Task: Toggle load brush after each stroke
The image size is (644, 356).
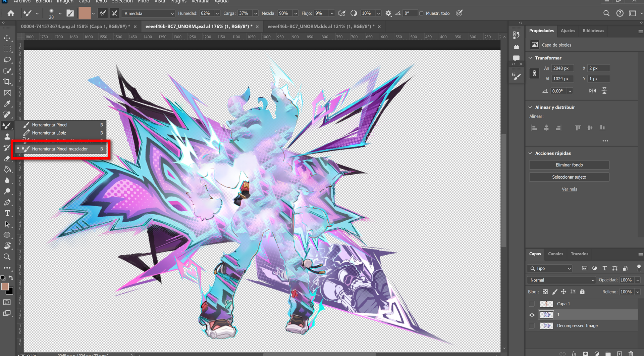Action: pyautogui.click(x=103, y=13)
